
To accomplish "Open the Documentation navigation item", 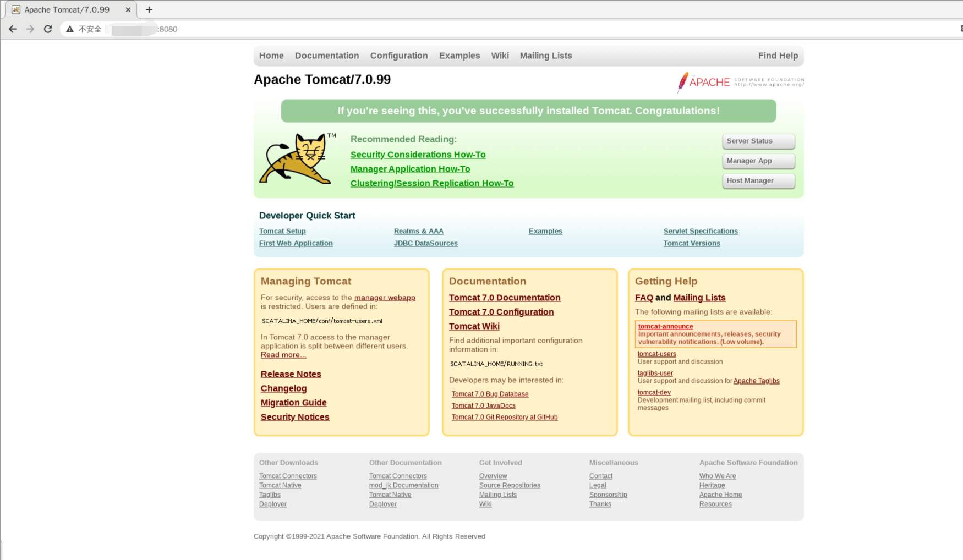I will [327, 56].
